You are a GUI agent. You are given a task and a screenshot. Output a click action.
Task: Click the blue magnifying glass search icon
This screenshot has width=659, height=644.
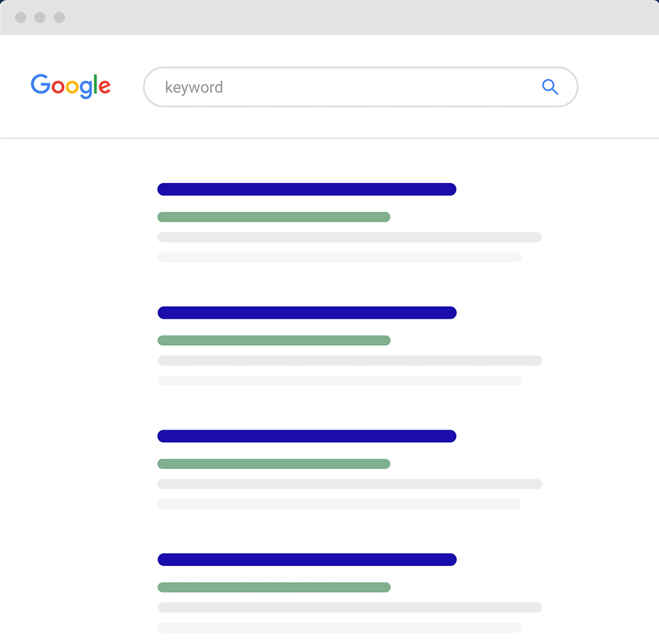pyautogui.click(x=549, y=87)
